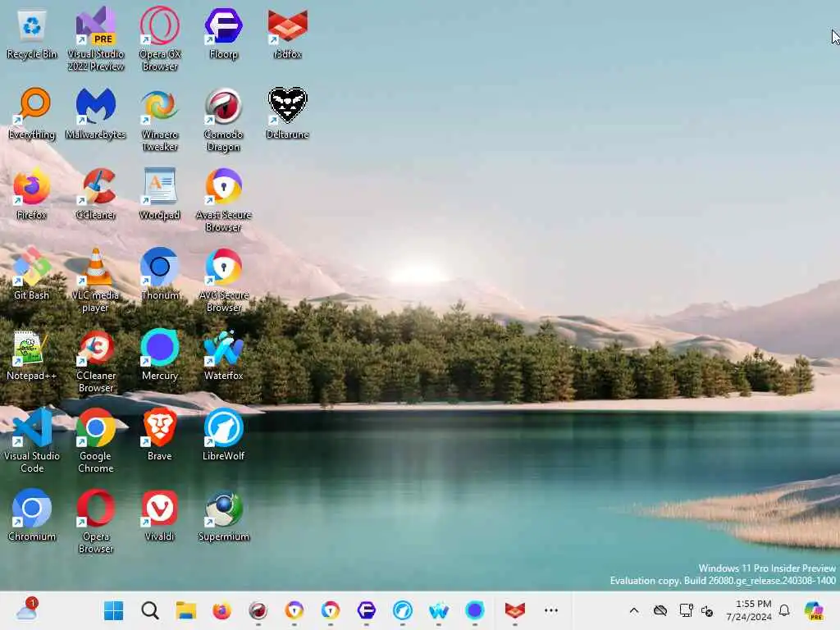Select the Floorp desktop shortcut
This screenshot has width=840, height=630.
pyautogui.click(x=223, y=34)
